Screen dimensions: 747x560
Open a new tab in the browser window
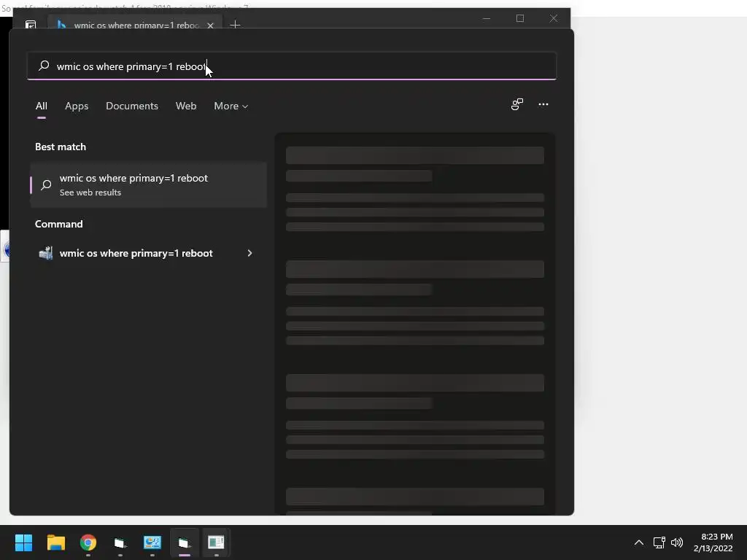pos(235,24)
